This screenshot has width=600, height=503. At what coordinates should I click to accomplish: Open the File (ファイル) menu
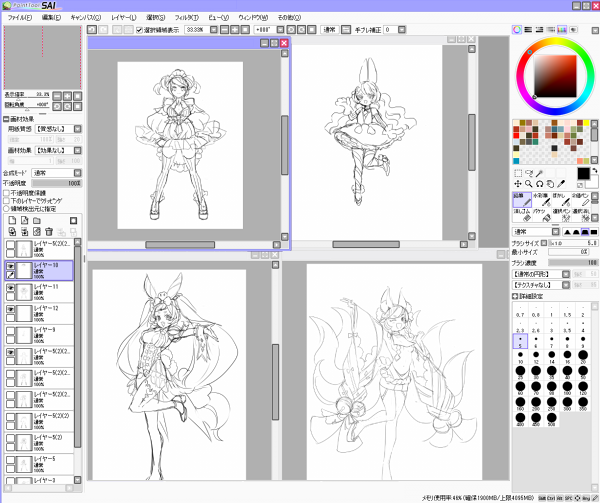coord(20,18)
